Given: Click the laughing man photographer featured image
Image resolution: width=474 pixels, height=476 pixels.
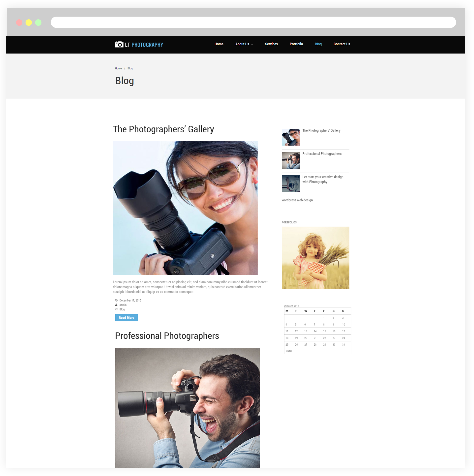Looking at the screenshot, I should [x=187, y=408].
